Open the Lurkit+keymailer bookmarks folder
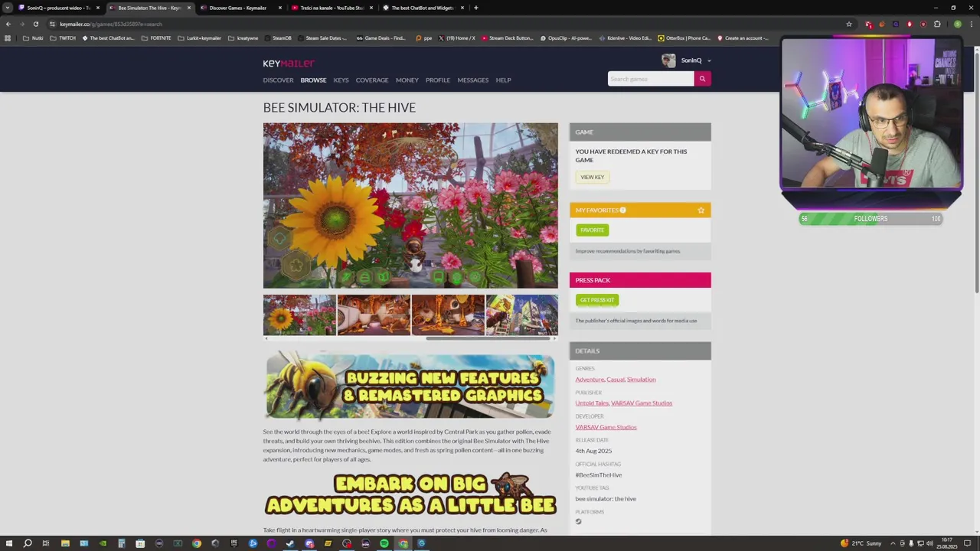This screenshot has width=980, height=551. pos(199,38)
